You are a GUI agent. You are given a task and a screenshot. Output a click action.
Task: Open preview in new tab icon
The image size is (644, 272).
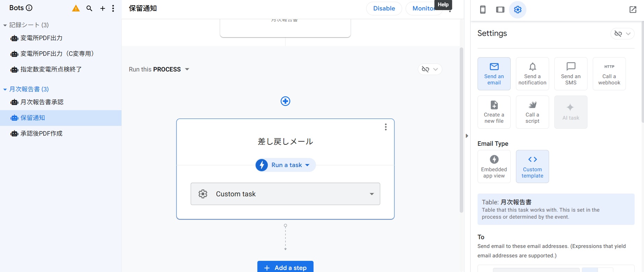(633, 9)
